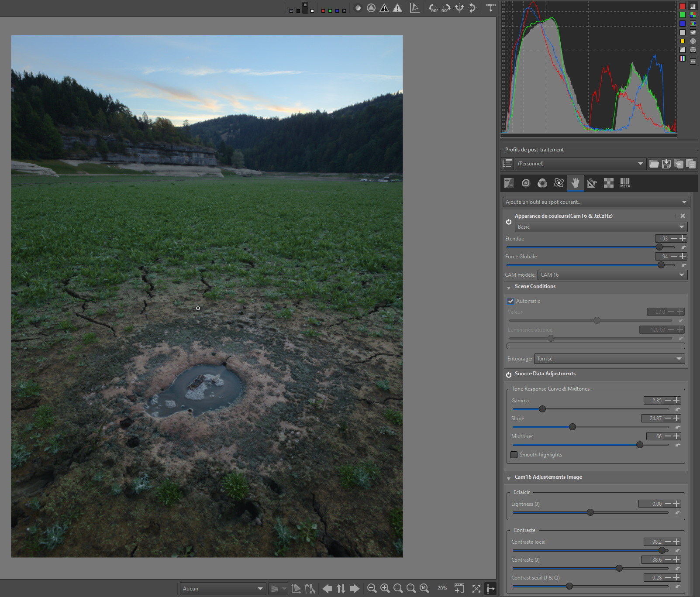Screen dimensions: 700x597
Task: Open the Exposure tab with curve icon
Action: tap(509, 183)
